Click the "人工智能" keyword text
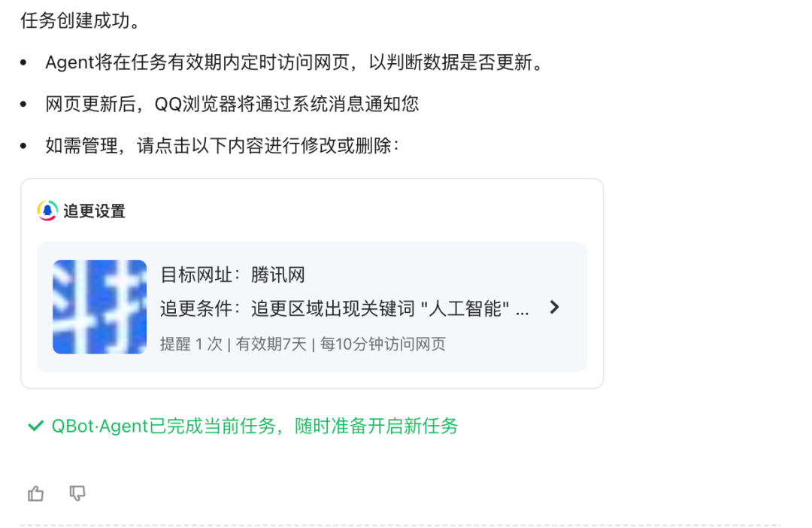812x528 pixels. (x=465, y=308)
